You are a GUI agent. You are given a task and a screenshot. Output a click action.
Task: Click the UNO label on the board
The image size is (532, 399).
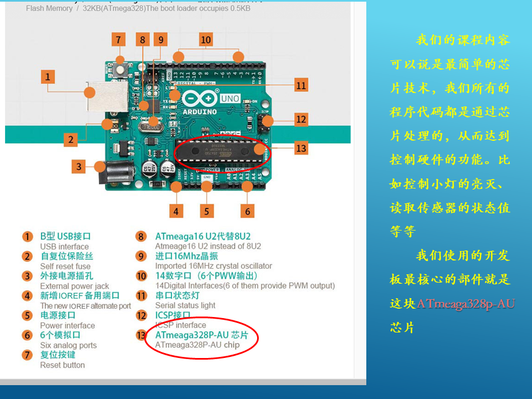coord(230,99)
